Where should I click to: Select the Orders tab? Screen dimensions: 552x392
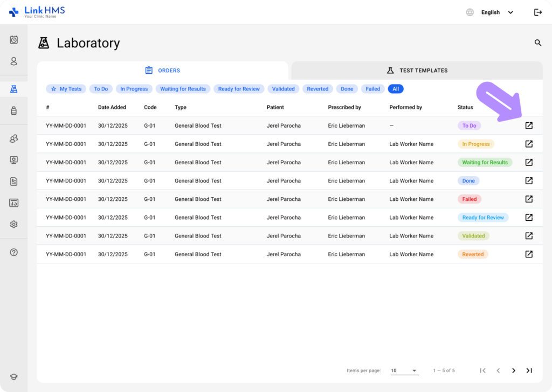point(162,71)
